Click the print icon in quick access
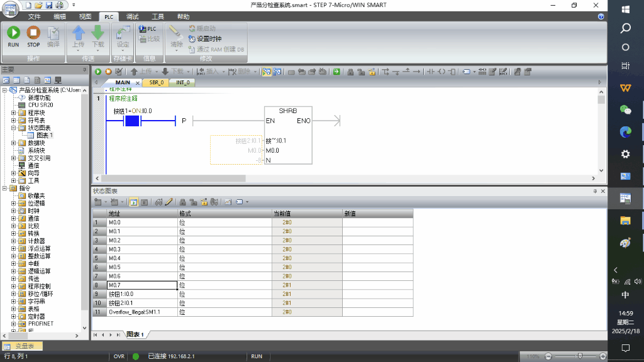 (60, 5)
